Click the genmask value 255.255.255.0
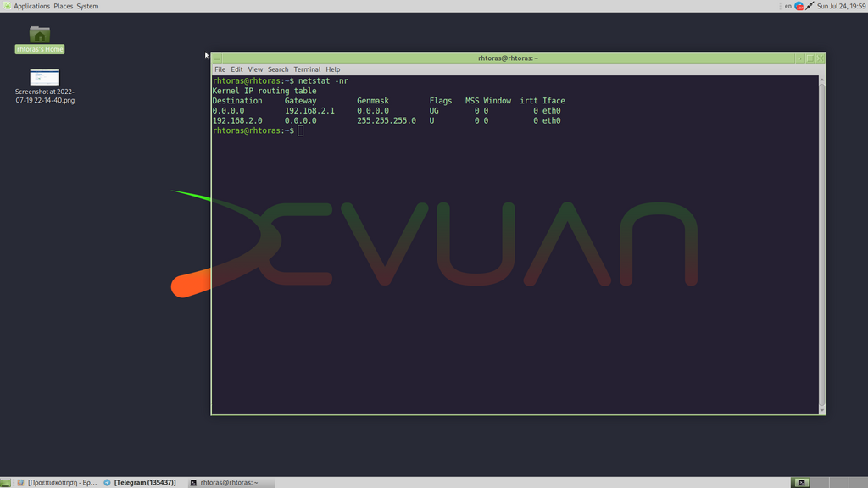This screenshot has height=488, width=868. pos(387,120)
